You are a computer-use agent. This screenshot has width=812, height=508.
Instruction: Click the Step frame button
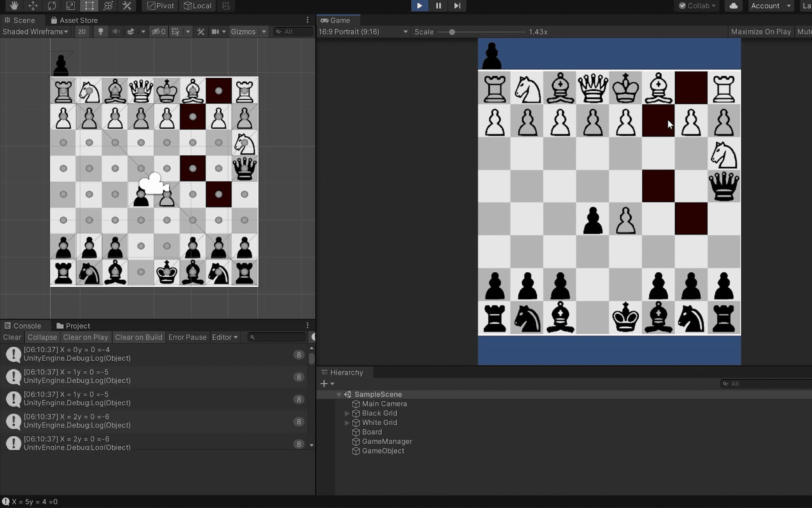click(457, 6)
